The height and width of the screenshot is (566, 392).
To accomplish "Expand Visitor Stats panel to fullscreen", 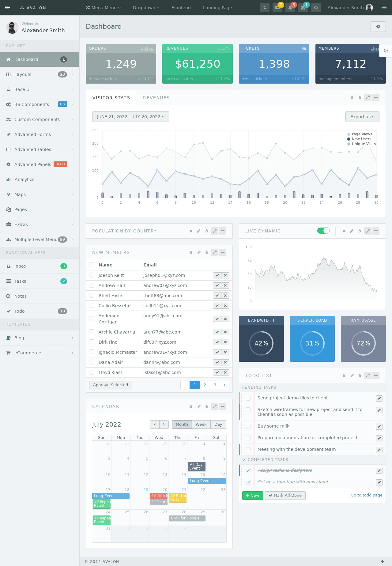I will [368, 97].
